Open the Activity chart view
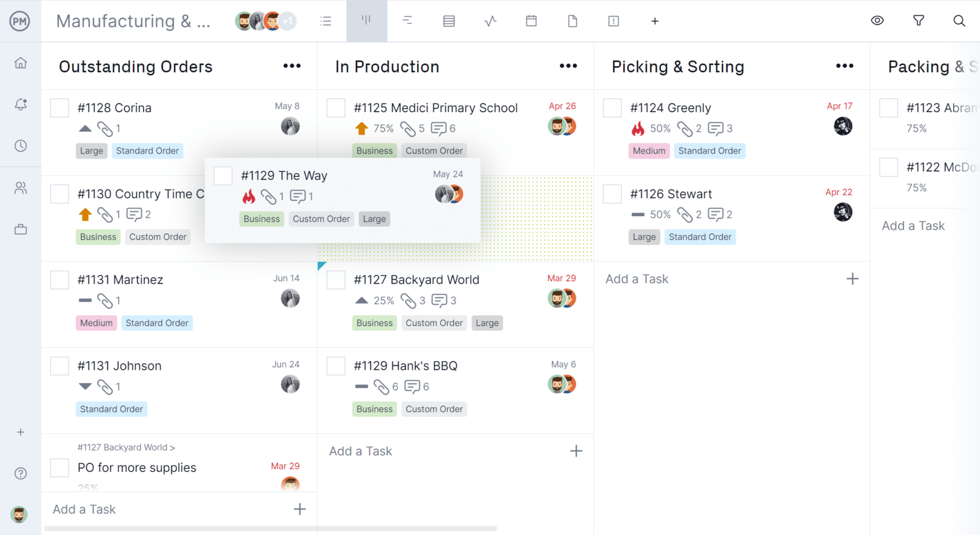980x535 pixels. tap(489, 20)
